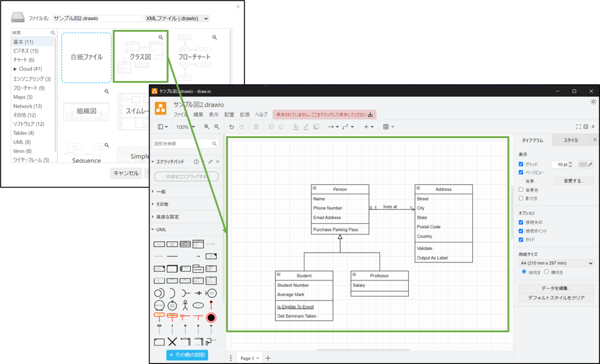Select the X destroy shape in UML palette
600x364 pixels.
point(172,342)
